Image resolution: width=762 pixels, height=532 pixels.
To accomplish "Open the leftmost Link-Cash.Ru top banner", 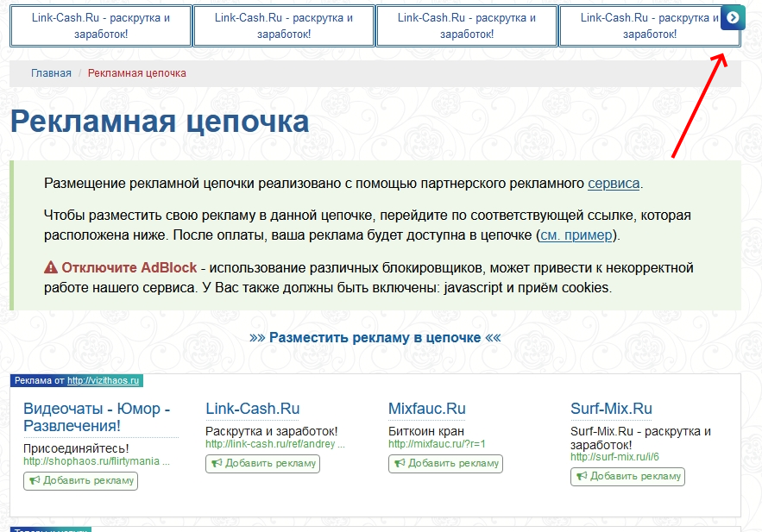I will pyautogui.click(x=101, y=26).
